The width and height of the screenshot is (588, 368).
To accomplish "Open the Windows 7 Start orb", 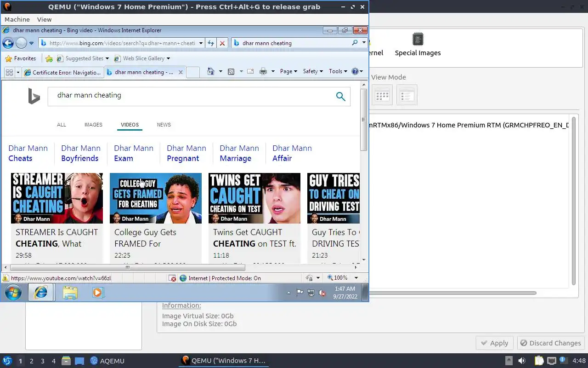I will pos(13,293).
